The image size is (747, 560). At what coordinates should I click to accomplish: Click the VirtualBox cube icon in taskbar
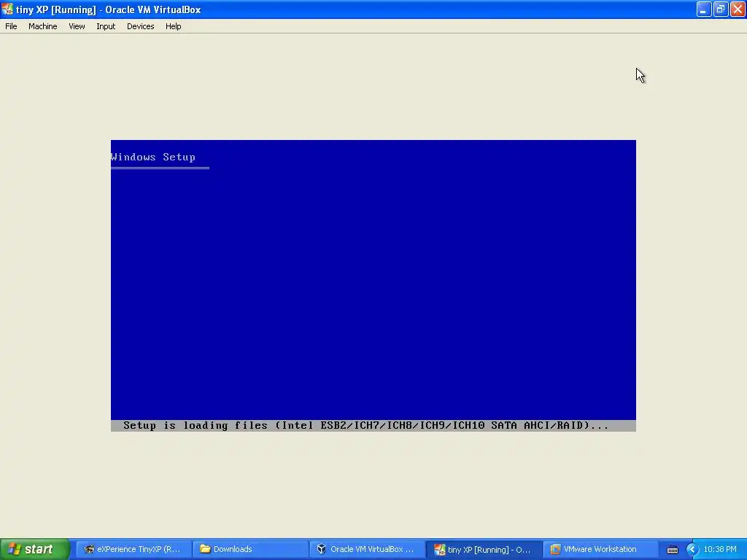click(x=322, y=549)
